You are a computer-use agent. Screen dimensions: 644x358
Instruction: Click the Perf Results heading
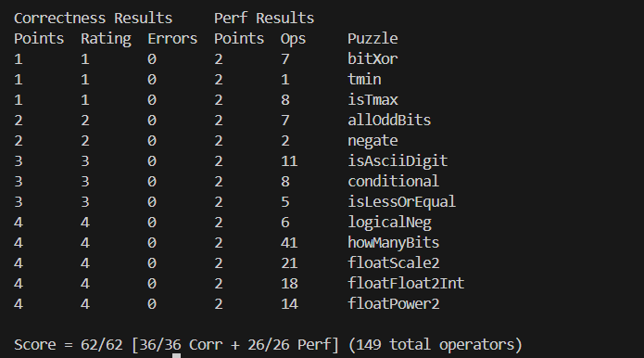point(264,18)
